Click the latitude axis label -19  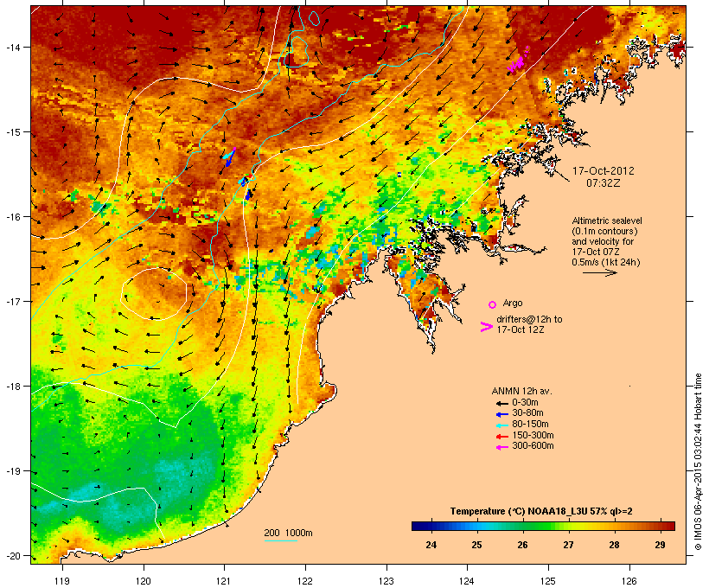click(13, 470)
